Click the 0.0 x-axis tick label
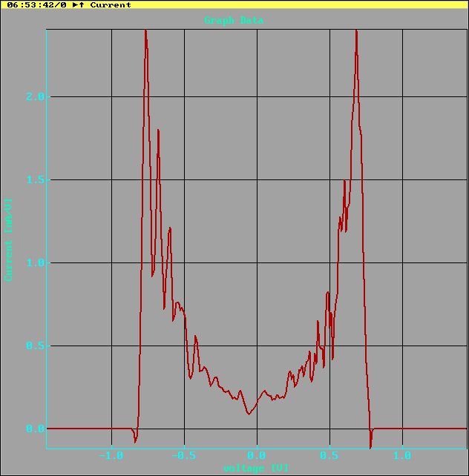Viewport: 469px width, 476px height. [x=257, y=454]
